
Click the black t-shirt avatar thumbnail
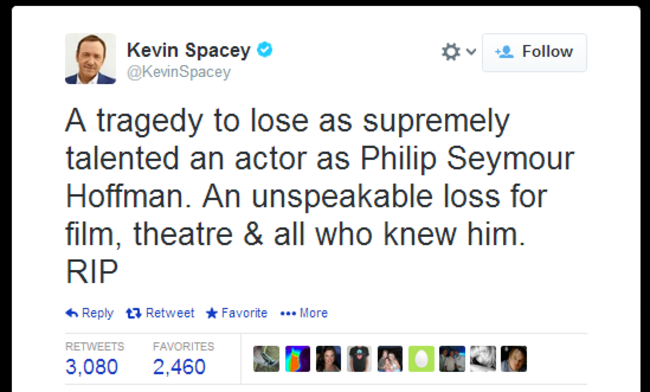click(x=359, y=359)
